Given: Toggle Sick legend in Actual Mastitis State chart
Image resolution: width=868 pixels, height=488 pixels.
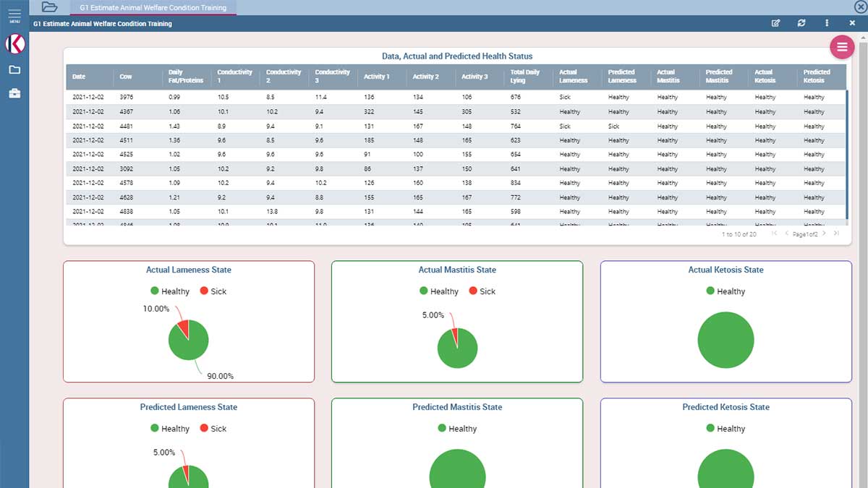Looking at the screenshot, I should pyautogui.click(x=482, y=291).
